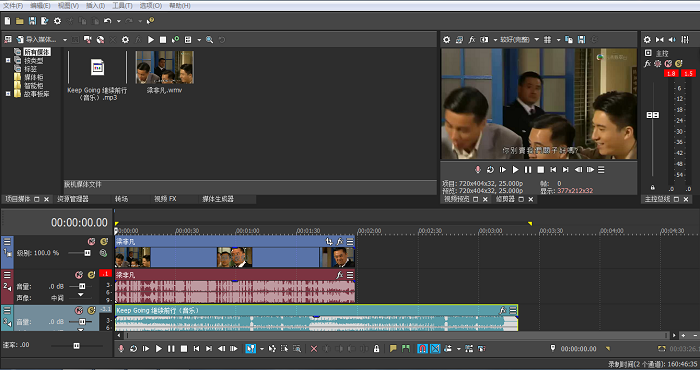Click the zoom edit tool in timeline toolbar

click(x=297, y=349)
